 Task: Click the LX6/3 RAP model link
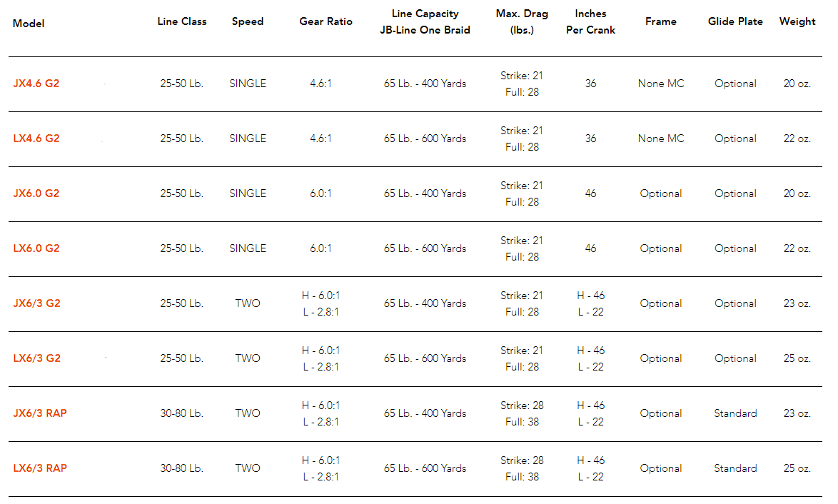tap(40, 468)
